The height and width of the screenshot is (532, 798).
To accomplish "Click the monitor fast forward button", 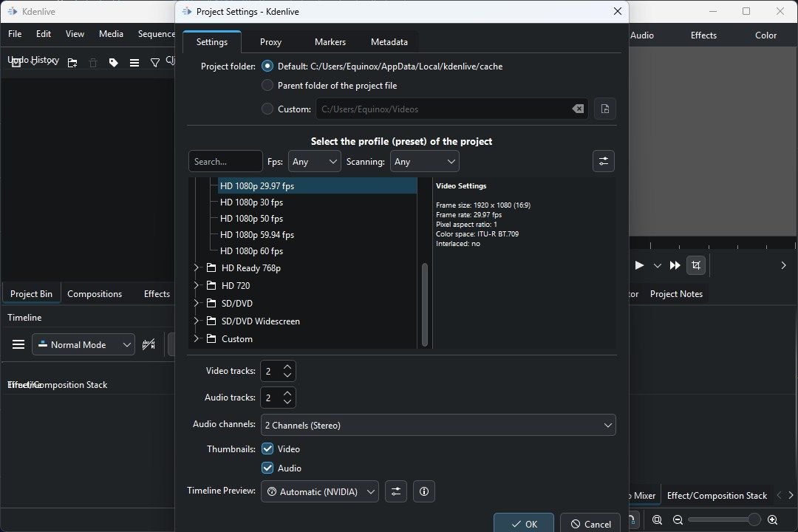I will coord(675,265).
